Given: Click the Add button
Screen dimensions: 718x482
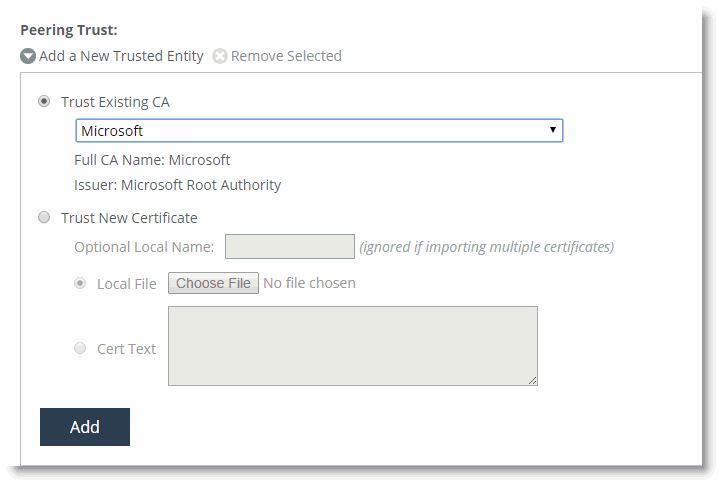Looking at the screenshot, I should pos(85,427).
